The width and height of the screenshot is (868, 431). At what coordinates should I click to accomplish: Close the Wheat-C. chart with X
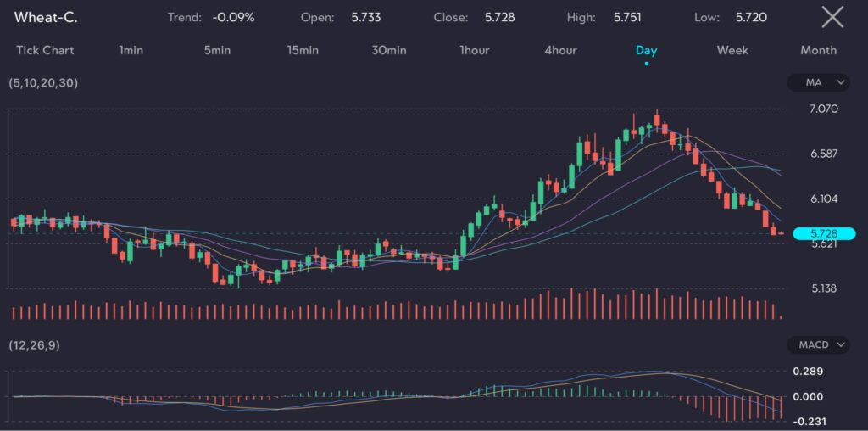point(832,17)
